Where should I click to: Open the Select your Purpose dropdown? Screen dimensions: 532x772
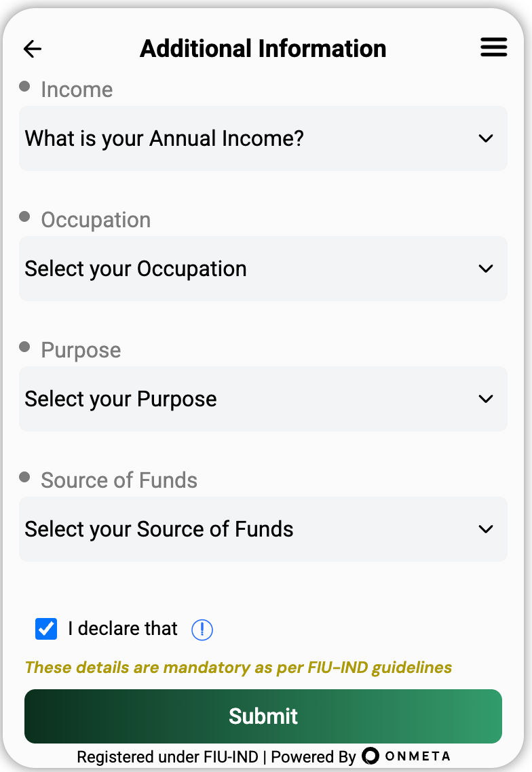click(263, 399)
